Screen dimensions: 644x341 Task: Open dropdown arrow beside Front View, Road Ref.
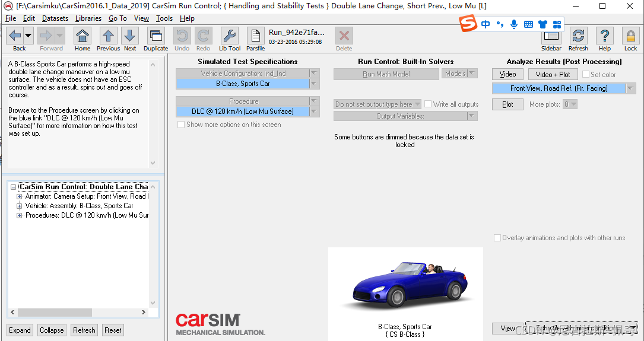pos(630,88)
